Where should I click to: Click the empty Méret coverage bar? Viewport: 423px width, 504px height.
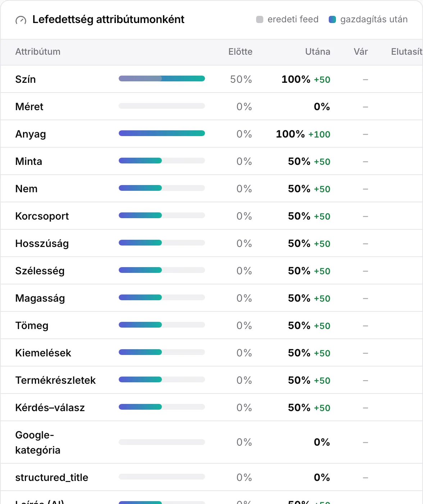coord(162,106)
